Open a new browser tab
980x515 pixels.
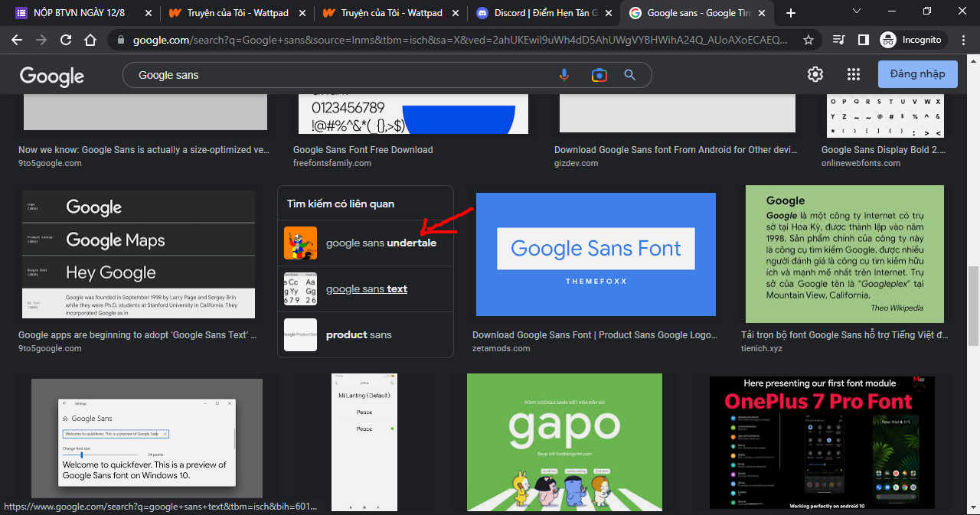click(791, 13)
